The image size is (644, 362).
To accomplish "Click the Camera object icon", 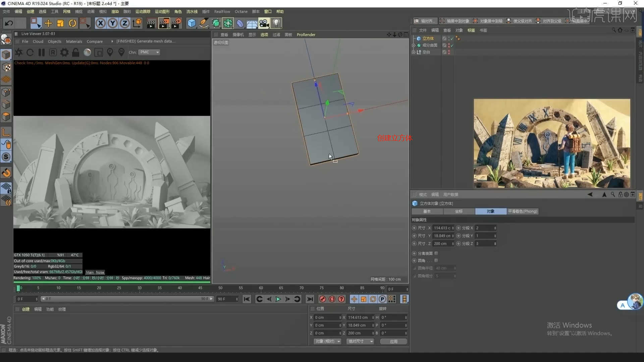I will pyautogui.click(x=264, y=23).
